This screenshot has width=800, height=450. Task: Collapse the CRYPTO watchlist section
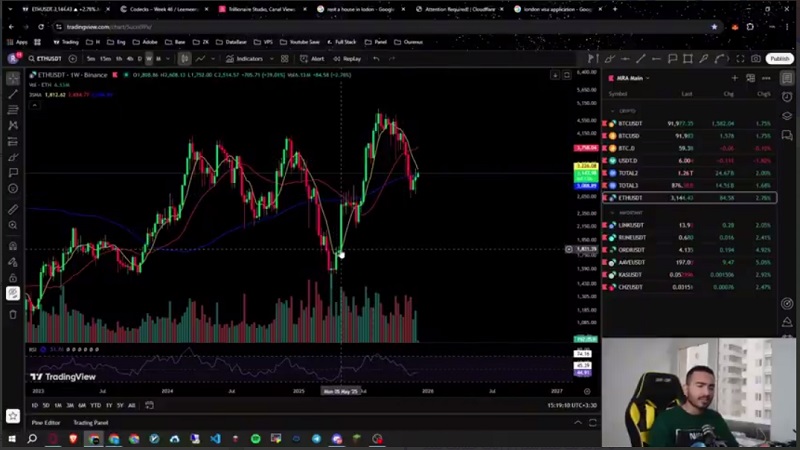[612, 111]
